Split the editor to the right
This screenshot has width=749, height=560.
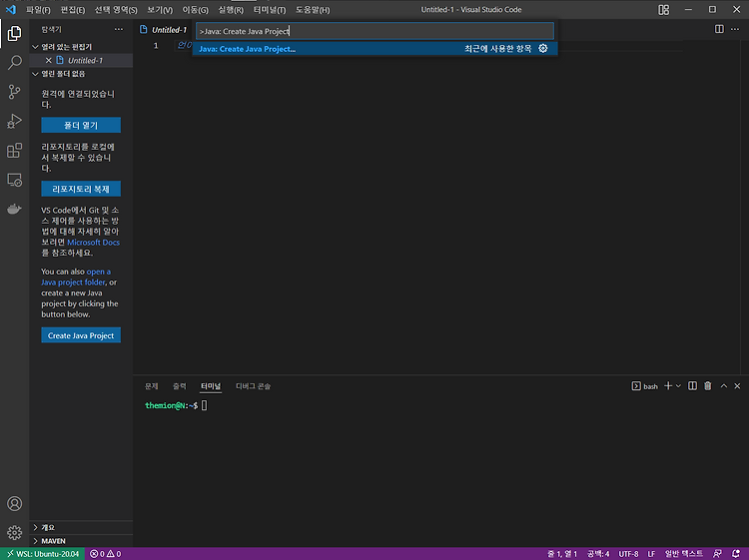point(719,29)
